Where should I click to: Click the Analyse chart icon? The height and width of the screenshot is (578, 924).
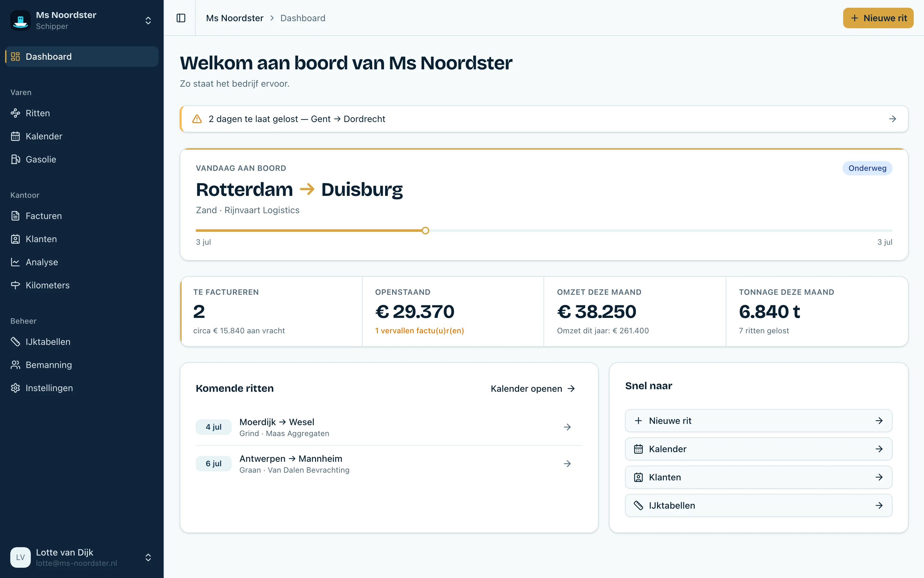click(15, 262)
